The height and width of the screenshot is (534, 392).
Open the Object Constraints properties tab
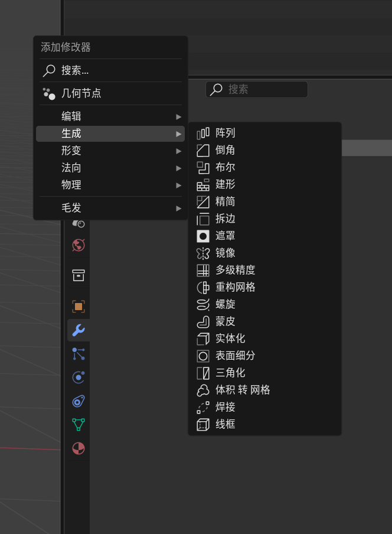pyautogui.click(x=79, y=401)
